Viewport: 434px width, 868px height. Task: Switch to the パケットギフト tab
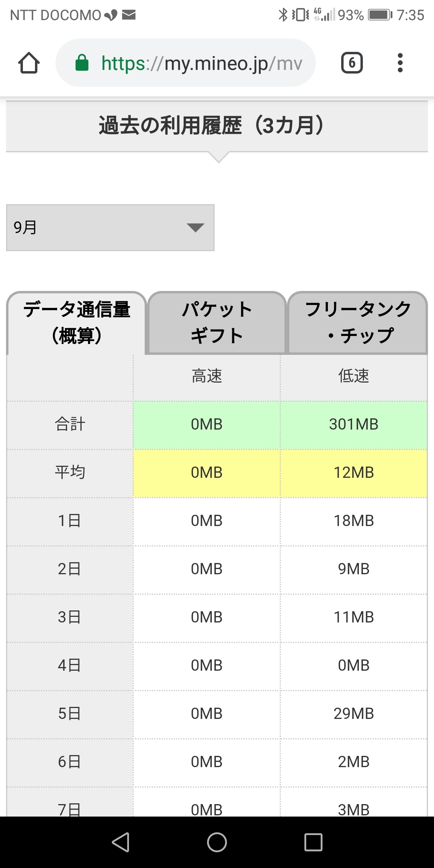coord(217,323)
